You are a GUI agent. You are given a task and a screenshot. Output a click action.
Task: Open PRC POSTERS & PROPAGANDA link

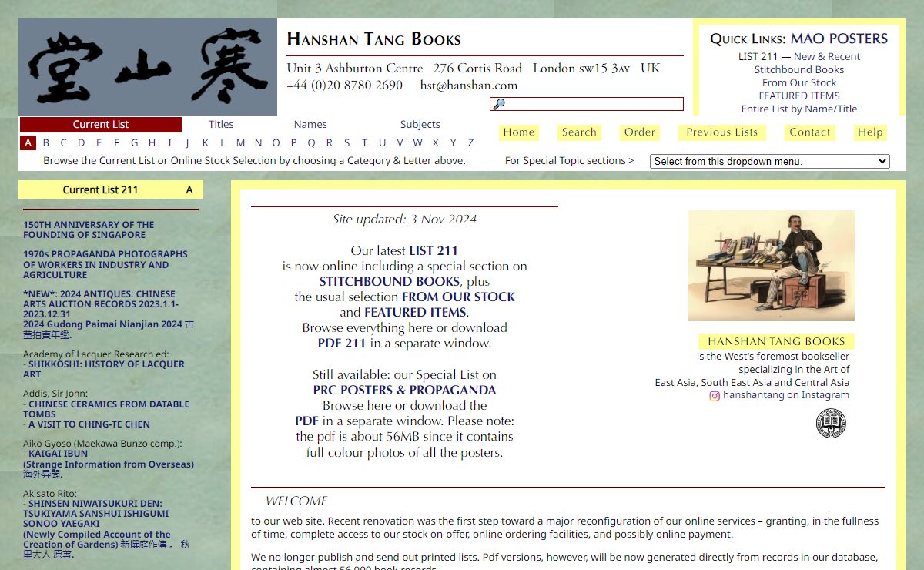(x=404, y=390)
